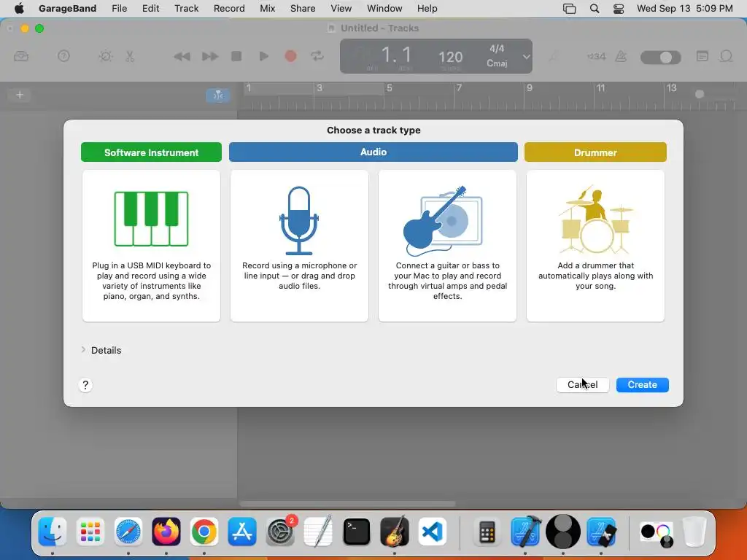Click the tuner icon beside the display
Image resolution: width=747 pixels, height=560 pixels.
click(553, 57)
